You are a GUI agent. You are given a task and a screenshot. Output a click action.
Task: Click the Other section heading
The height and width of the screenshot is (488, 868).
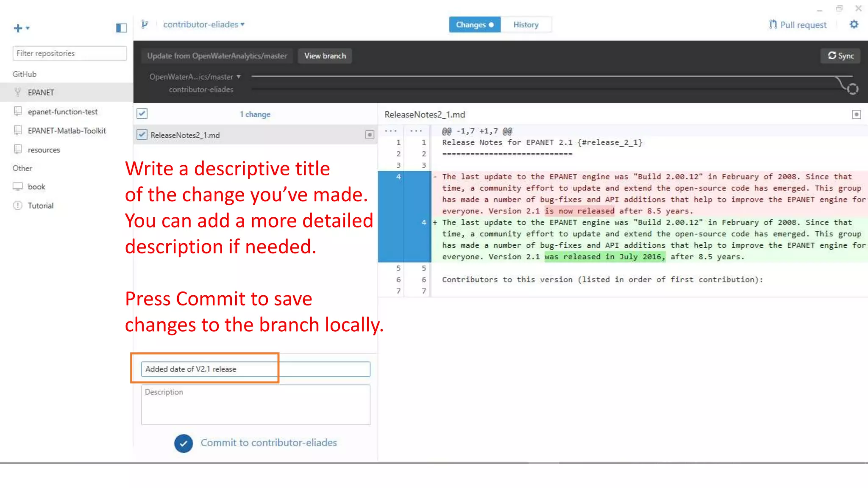coord(22,168)
